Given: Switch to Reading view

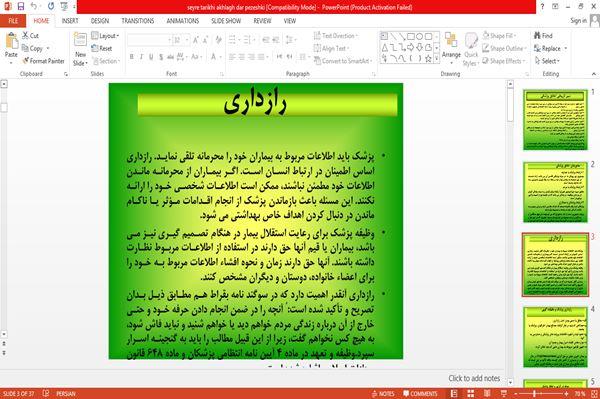Looking at the screenshot, I should tap(487, 393).
